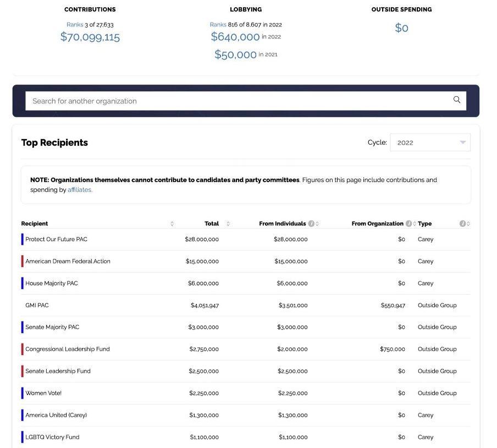The image size is (497, 448).
Task: Click GMI PAC's $4,051,947 total
Action: pos(205,306)
